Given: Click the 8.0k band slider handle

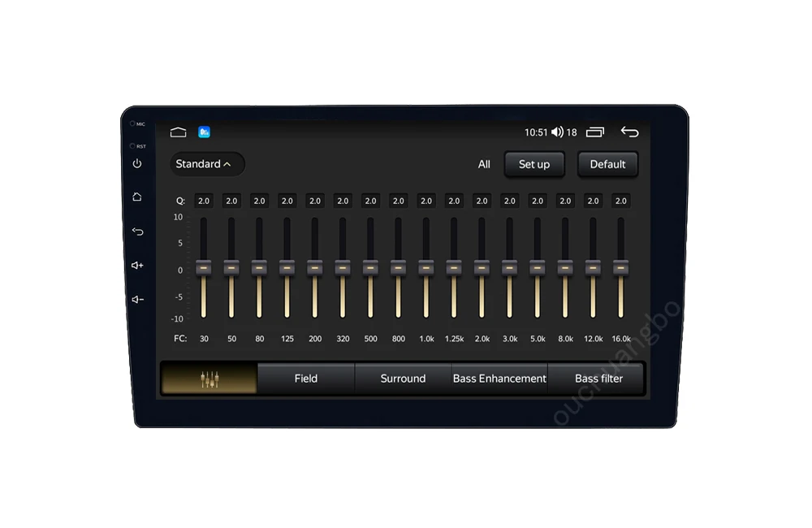Looking at the screenshot, I should tap(565, 268).
